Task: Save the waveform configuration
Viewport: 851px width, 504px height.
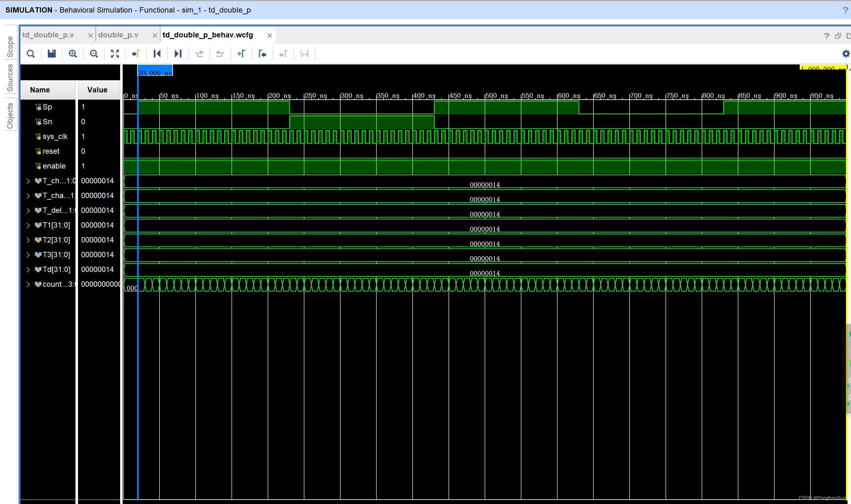Action: [52, 54]
